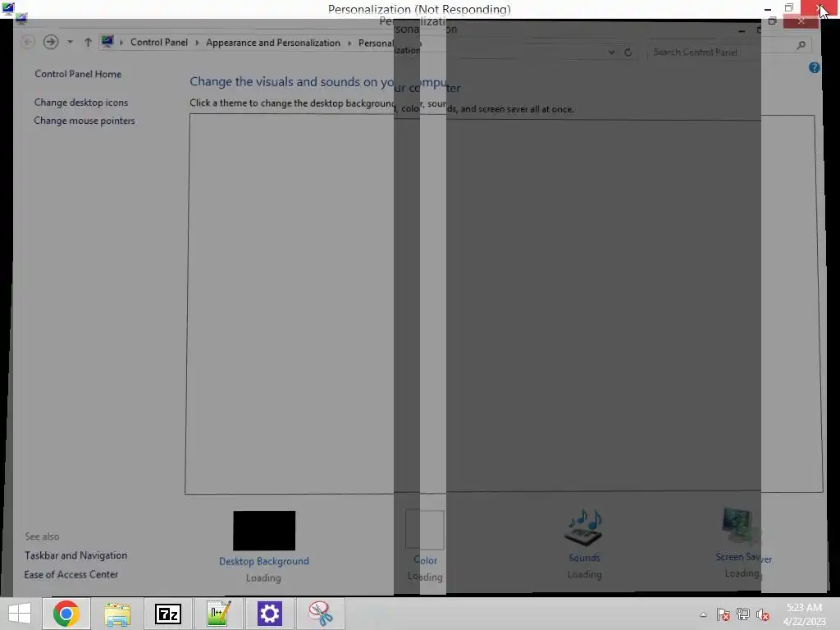Refresh the Control Panel view
Viewport: 840px width, 630px height.
click(x=628, y=52)
